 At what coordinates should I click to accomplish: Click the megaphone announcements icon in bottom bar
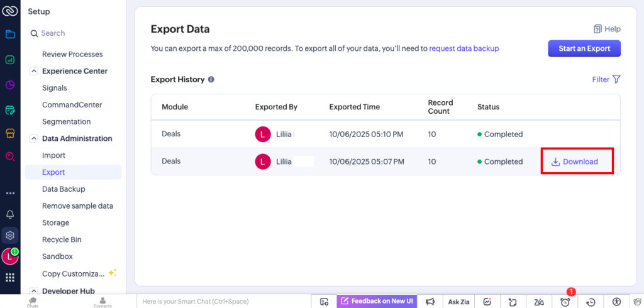coord(430,302)
